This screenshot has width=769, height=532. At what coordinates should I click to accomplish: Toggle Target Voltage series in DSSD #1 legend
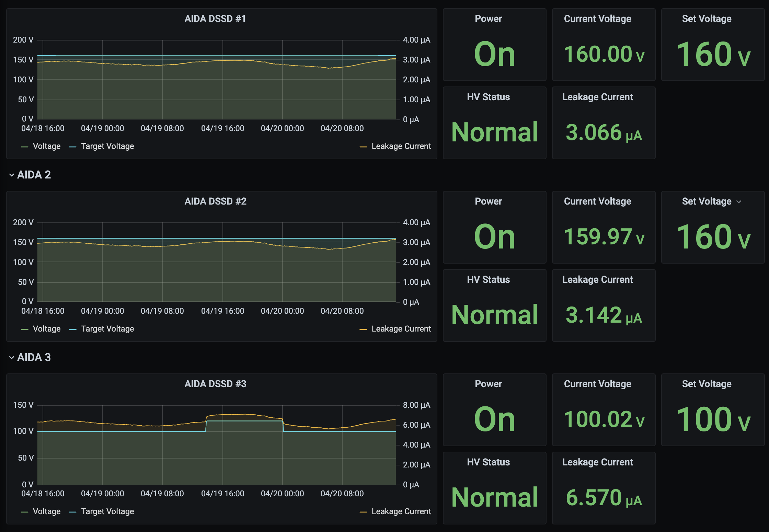[x=107, y=147]
